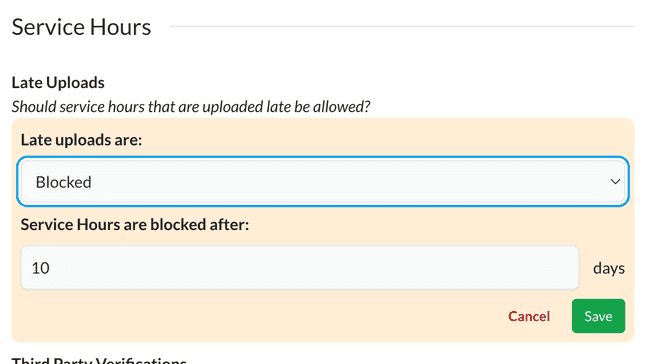
Task: Click the divider line beside Service Hours
Action: pos(402,26)
